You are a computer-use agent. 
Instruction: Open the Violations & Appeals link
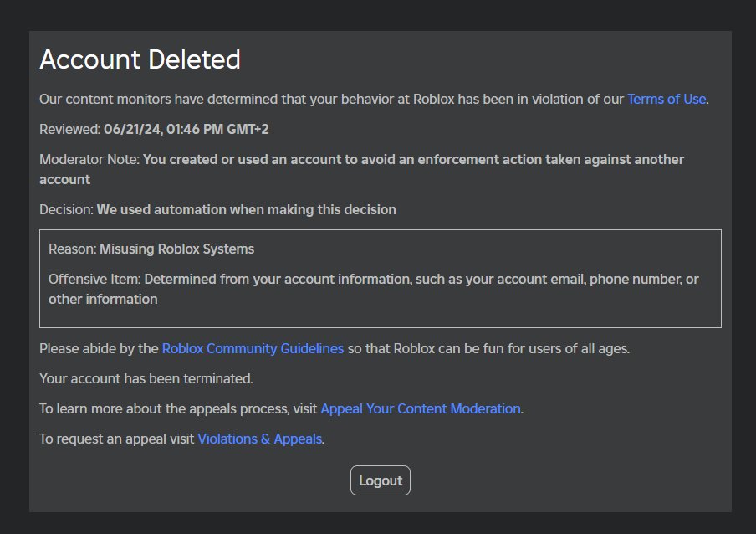(x=260, y=439)
